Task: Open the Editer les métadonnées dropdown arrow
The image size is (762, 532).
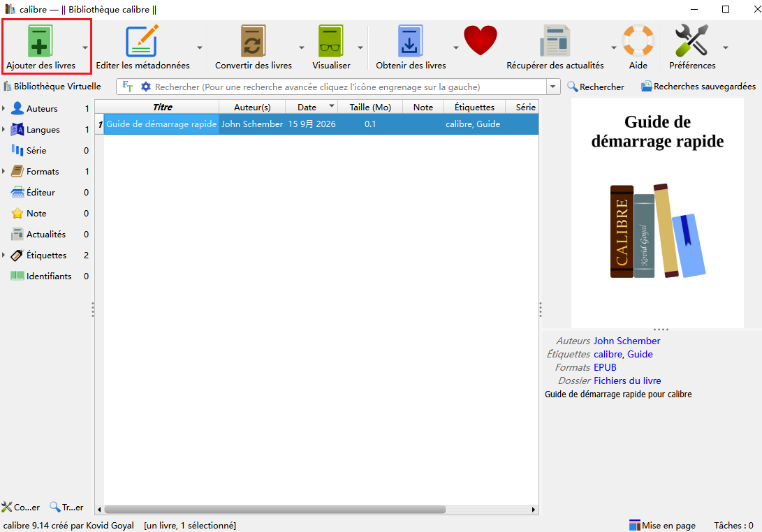Action: 200,47
